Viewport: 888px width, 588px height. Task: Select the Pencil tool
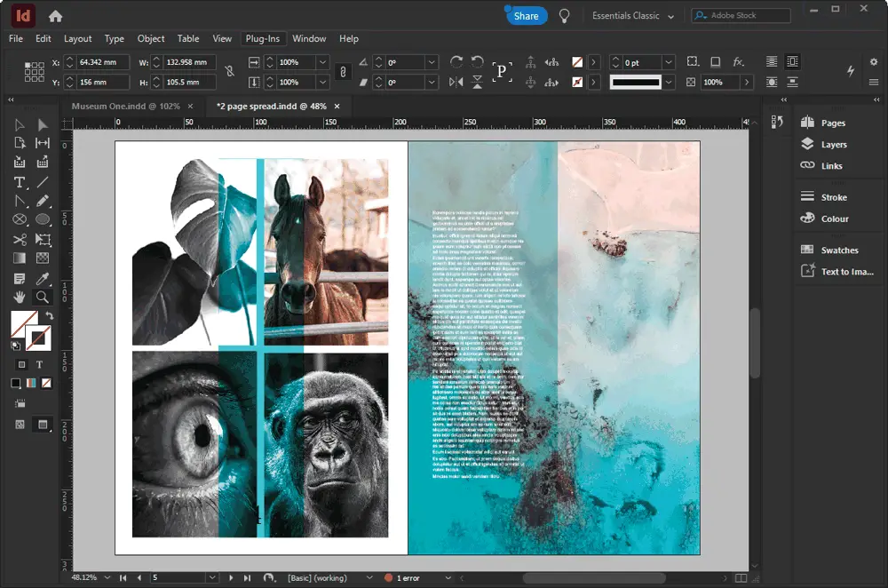point(43,201)
